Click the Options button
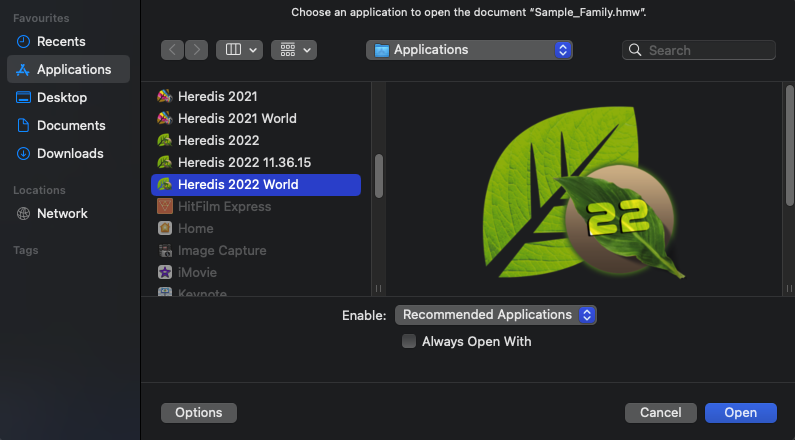Viewport: 795px width, 440px height. pyautogui.click(x=199, y=413)
